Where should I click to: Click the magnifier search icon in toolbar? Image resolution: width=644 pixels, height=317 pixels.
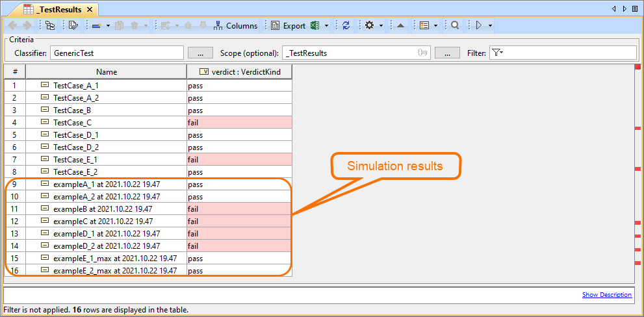point(455,26)
